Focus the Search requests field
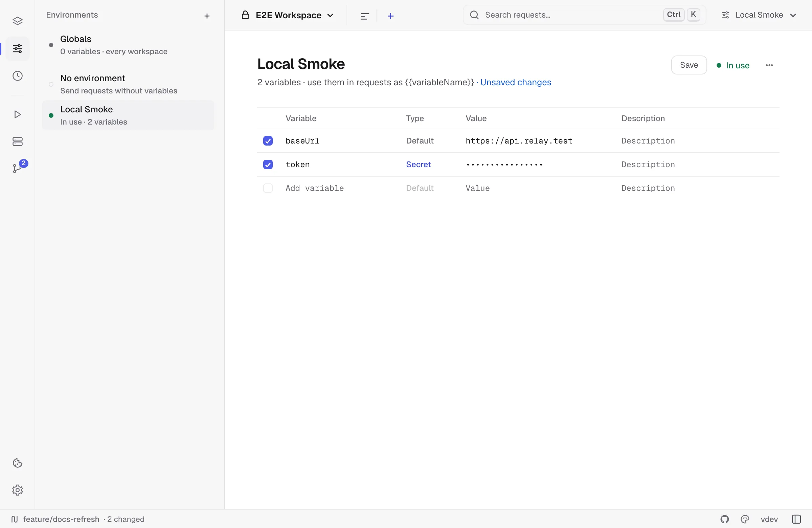 click(x=584, y=15)
